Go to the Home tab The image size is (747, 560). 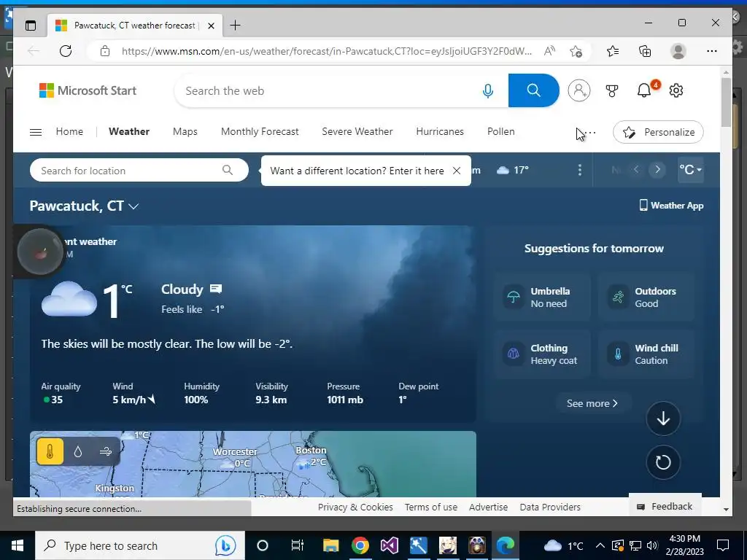[x=69, y=131]
